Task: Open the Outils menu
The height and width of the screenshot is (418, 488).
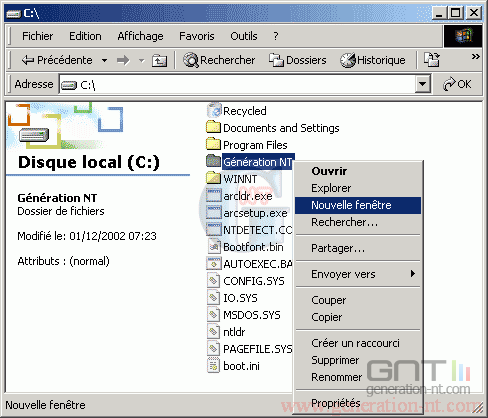Action: tap(244, 36)
